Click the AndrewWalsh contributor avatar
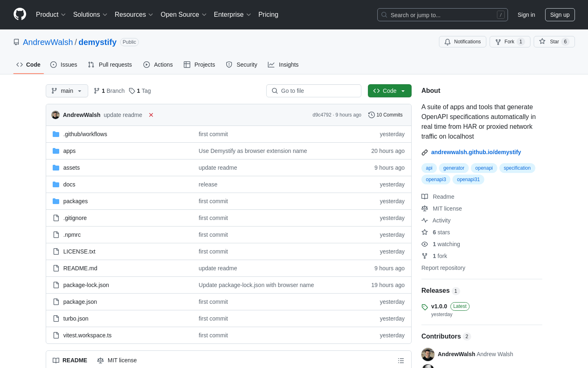588x368 pixels. click(428, 354)
